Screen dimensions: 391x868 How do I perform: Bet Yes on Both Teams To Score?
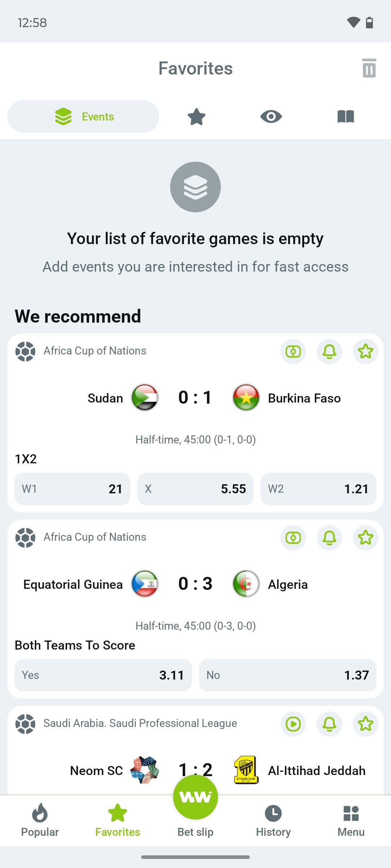pyautogui.click(x=103, y=675)
